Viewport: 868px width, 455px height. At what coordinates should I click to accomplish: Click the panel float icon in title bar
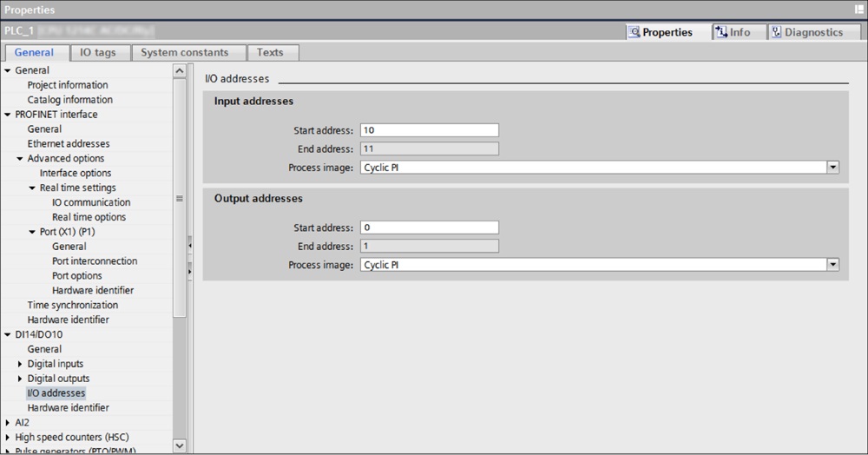(x=858, y=10)
